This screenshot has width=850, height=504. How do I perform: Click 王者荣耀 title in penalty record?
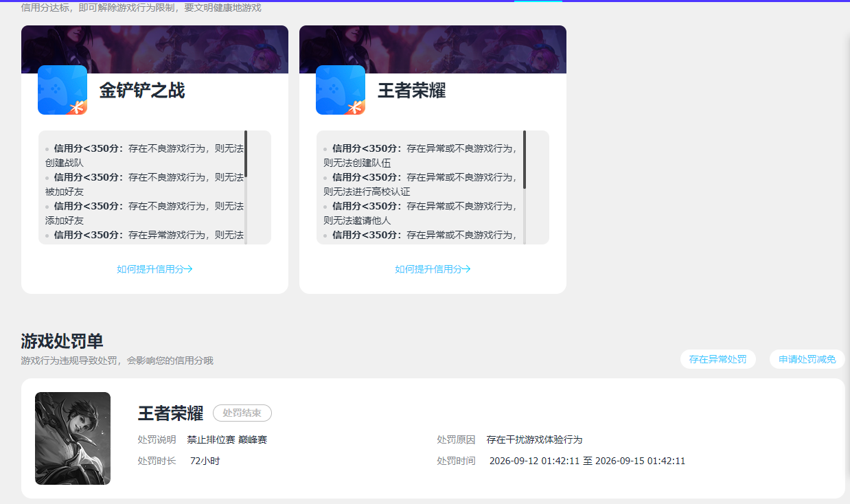point(171,413)
